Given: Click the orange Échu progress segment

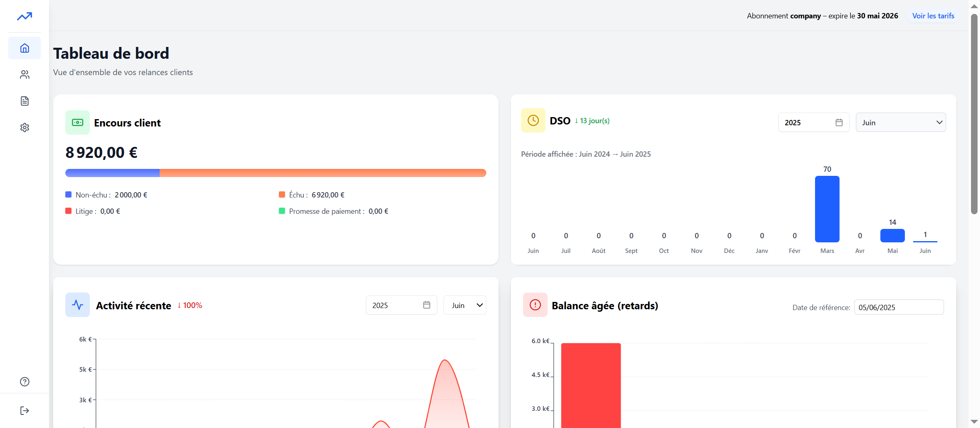Looking at the screenshot, I should (x=323, y=173).
